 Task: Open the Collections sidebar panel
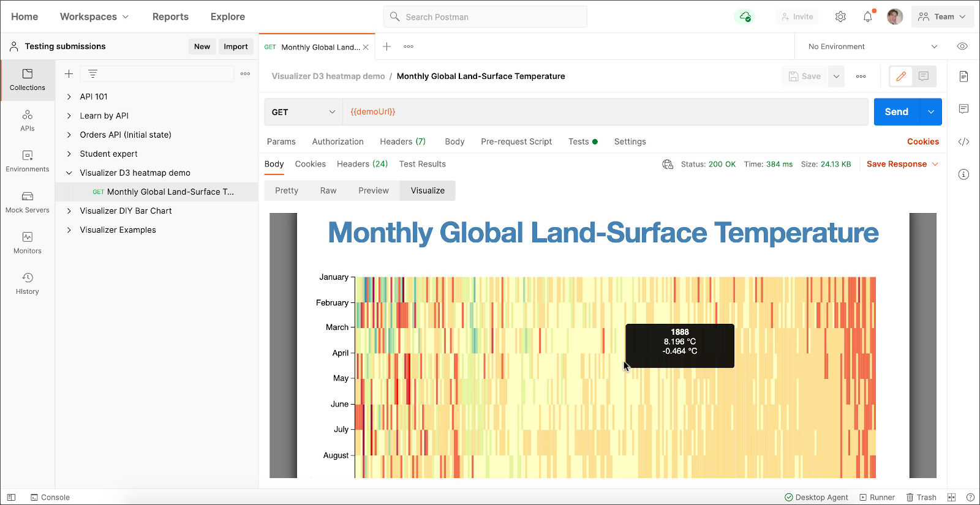click(28, 80)
